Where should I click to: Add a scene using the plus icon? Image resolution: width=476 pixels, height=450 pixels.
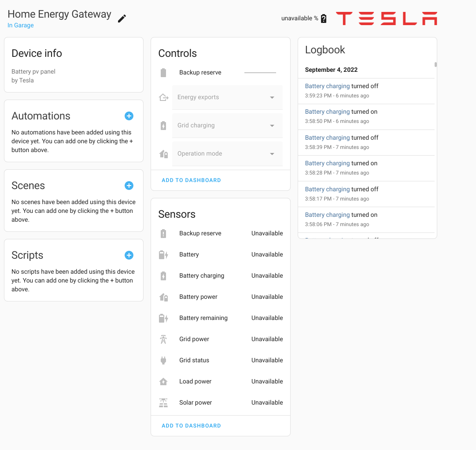pos(129,186)
